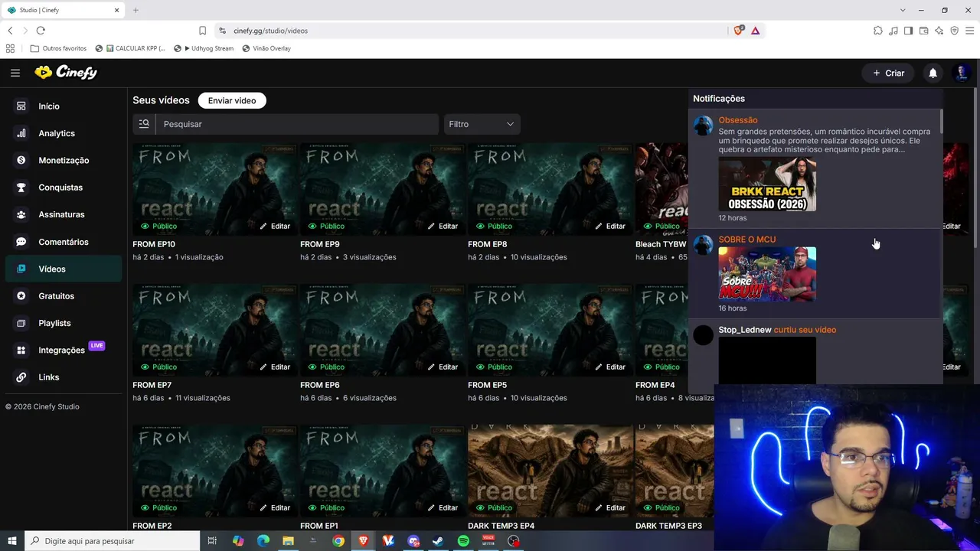Open the Udhyog Stream bookmark
The image size is (980, 551).
tap(204, 48)
